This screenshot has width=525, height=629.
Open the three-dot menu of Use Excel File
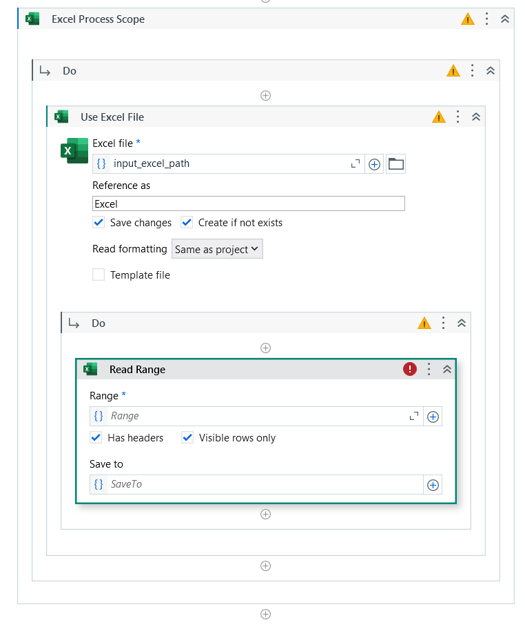[458, 117]
